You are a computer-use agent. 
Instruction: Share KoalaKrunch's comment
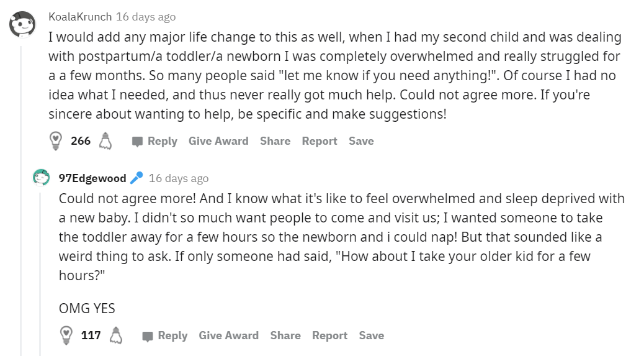[275, 141]
